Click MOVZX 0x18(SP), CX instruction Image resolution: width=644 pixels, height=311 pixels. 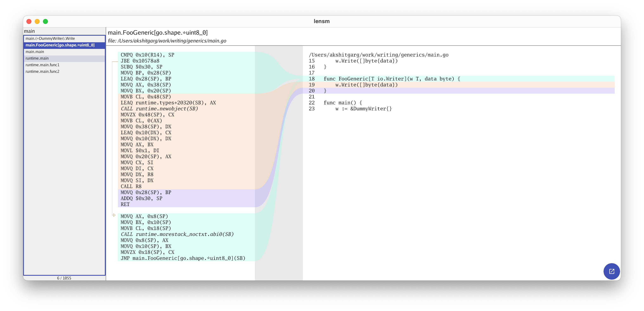(148, 252)
